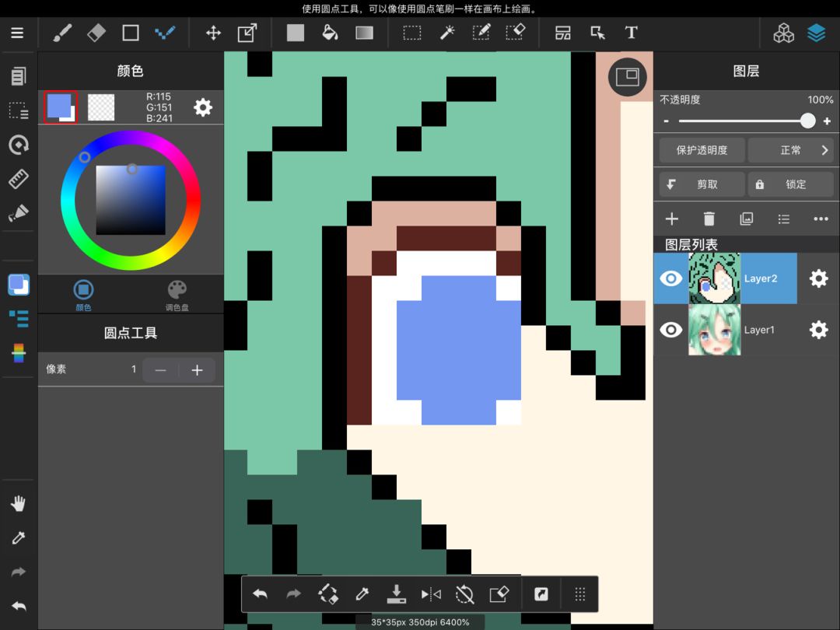Select the selection eraser tool

point(516,33)
